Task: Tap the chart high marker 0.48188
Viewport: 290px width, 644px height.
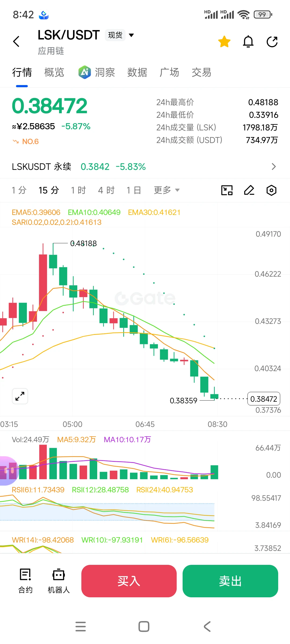Action: pos(83,243)
